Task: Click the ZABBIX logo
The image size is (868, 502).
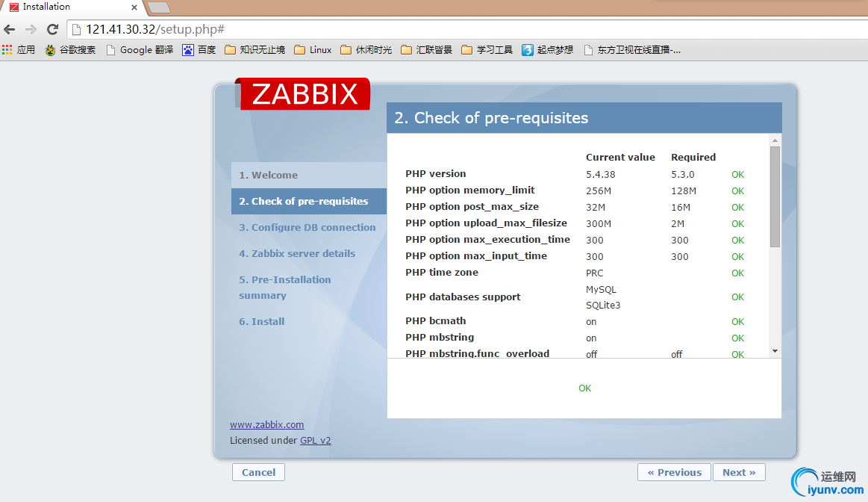Action: pyautogui.click(x=303, y=93)
